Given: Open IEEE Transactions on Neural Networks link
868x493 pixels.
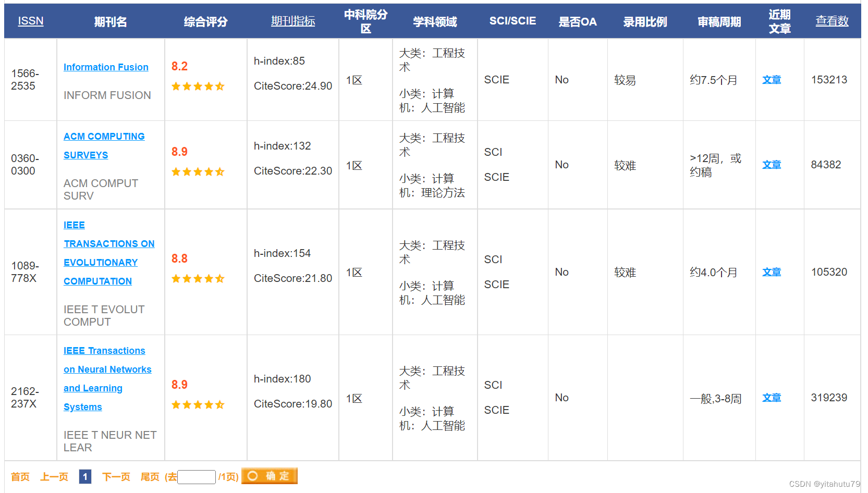Looking at the screenshot, I should coord(107,379).
